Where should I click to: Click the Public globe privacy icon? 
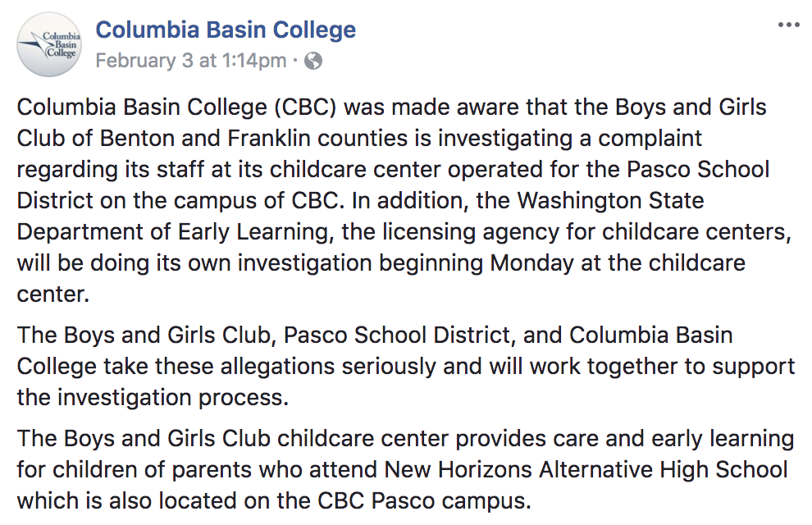tap(313, 61)
